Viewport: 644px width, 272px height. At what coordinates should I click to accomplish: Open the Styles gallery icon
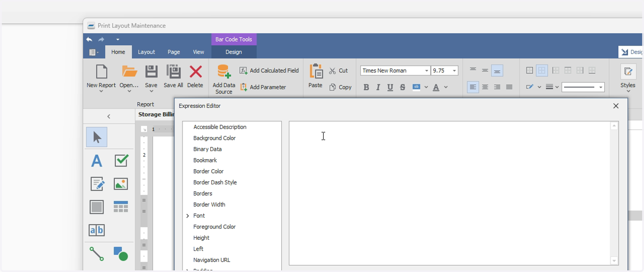628,71
